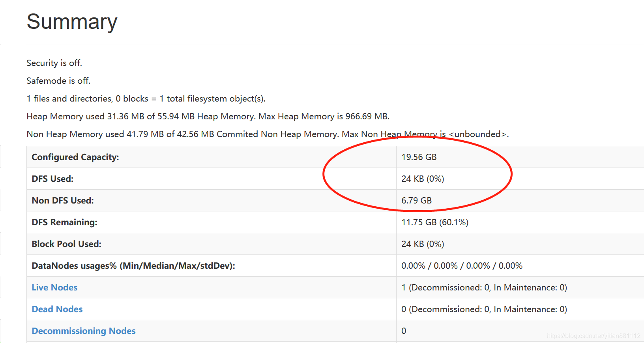Click the Live Nodes count value

pos(484,287)
